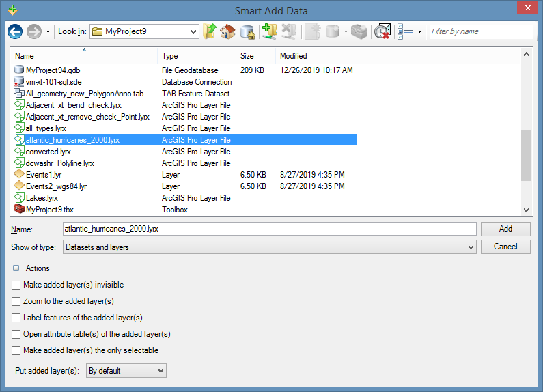Viewport: 543px width, 392px height.
Task: Tick Label features of the added layer(s)
Action: click(16, 318)
